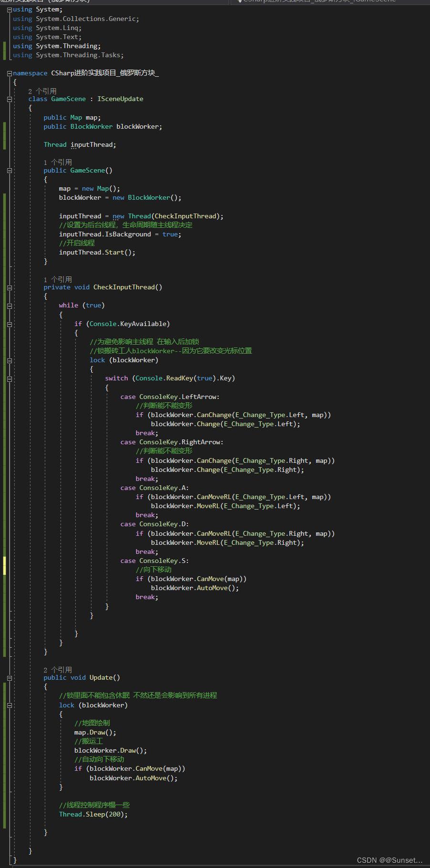This screenshot has width=430, height=868.
Task: Click the //开启线程 comment
Action: [x=77, y=243]
